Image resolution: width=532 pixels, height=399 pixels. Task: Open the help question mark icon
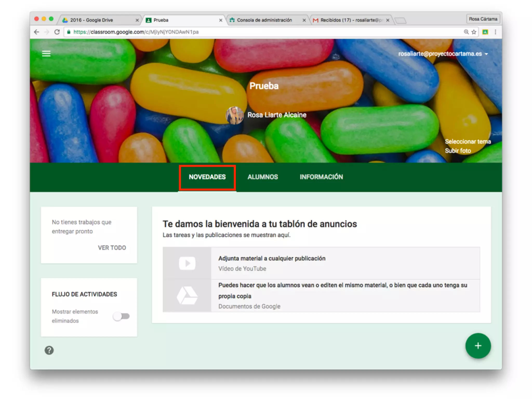pyautogui.click(x=49, y=350)
